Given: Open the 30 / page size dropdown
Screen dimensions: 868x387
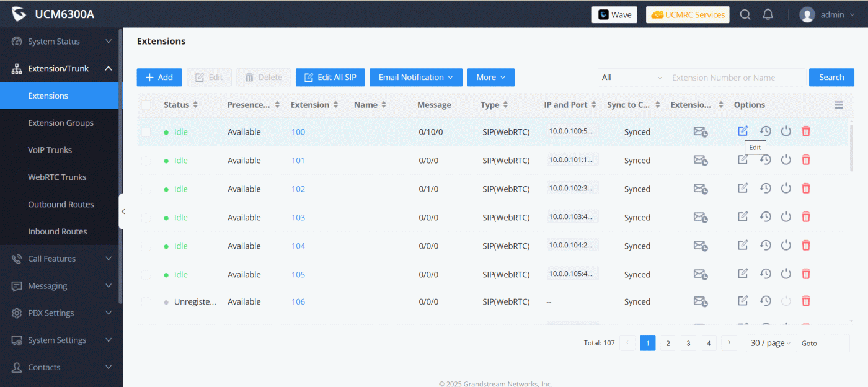Looking at the screenshot, I should 771,343.
